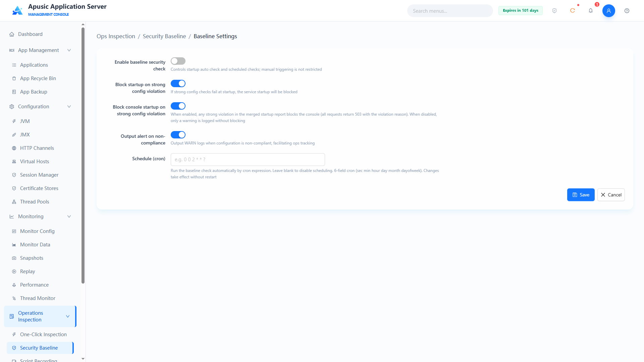644x362 pixels.
Task: Collapse the Monitoring section chevron
Action: point(69,217)
